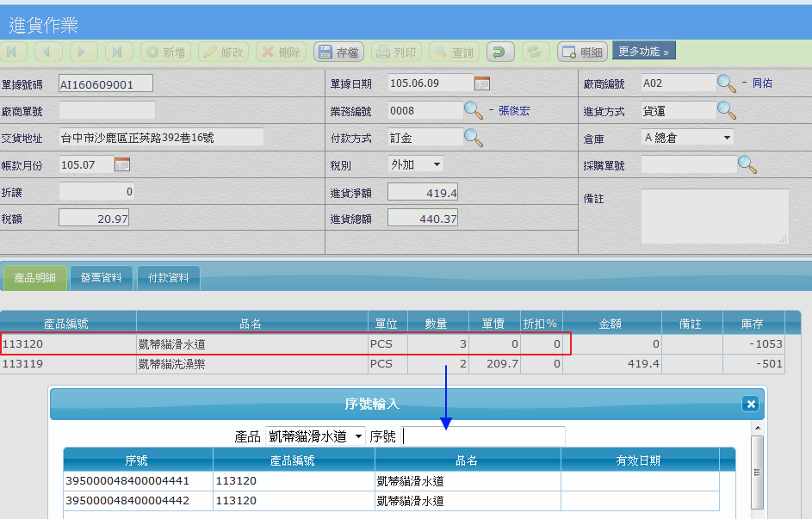The height and width of the screenshot is (519, 812).
Task: Click the 更多功能 button
Action: tap(644, 52)
